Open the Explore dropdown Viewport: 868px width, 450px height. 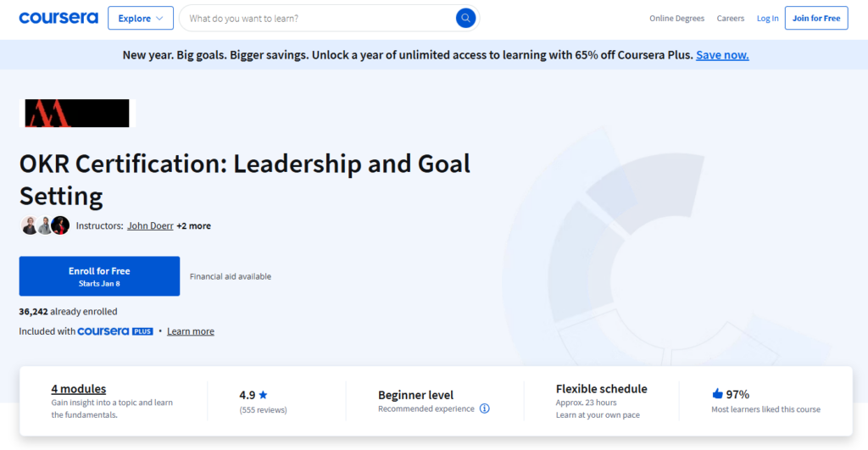pos(141,19)
